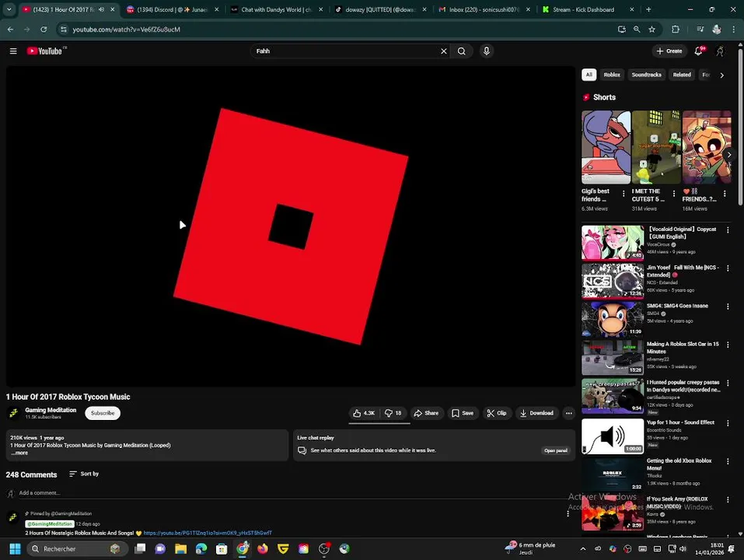Open pinned comment options menu
744x560 pixels.
[568, 513]
